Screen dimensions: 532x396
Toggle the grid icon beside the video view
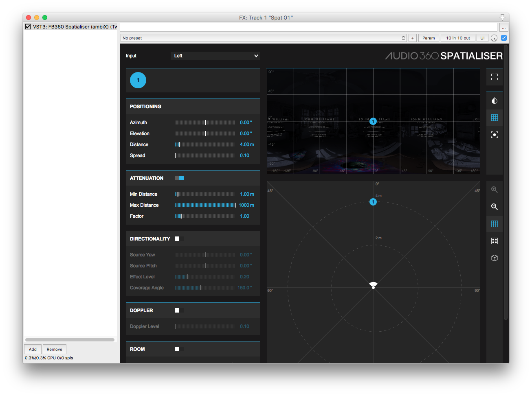tap(495, 118)
